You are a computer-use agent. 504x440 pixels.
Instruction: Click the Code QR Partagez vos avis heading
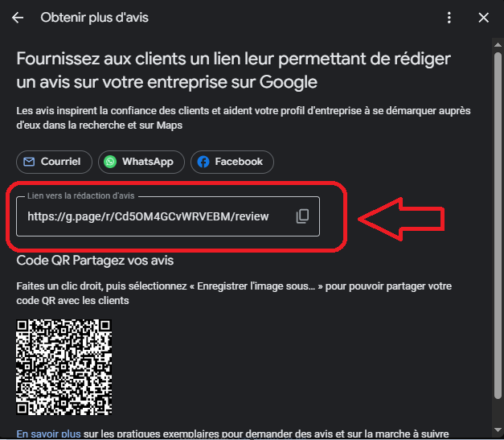click(95, 260)
